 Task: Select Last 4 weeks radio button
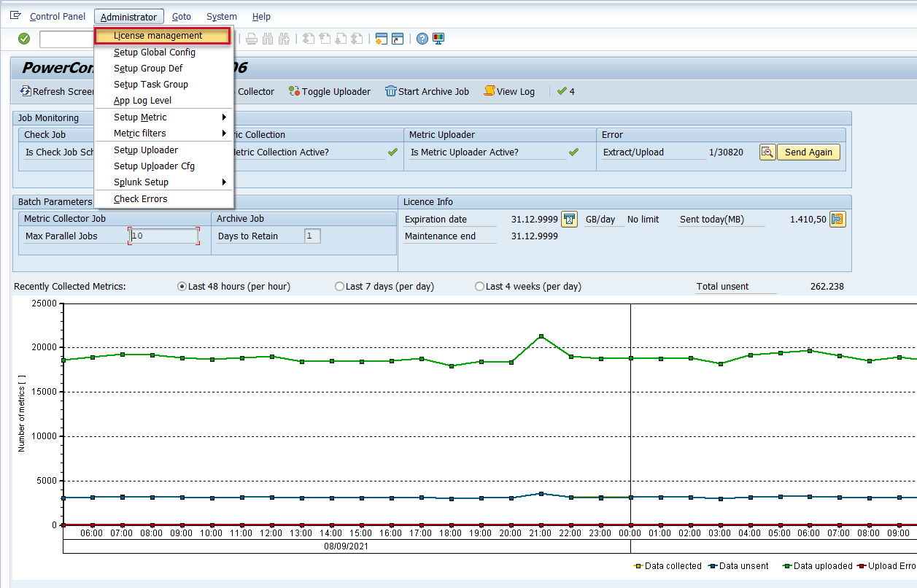[x=480, y=287]
